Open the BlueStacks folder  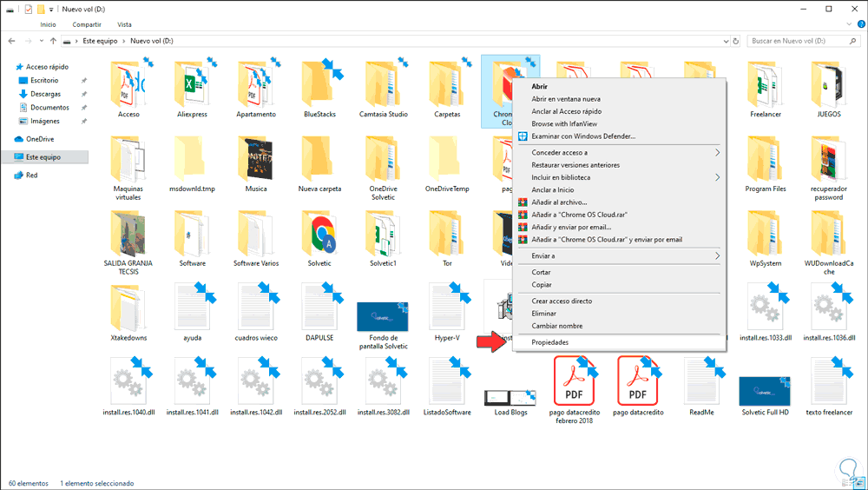[x=319, y=84]
